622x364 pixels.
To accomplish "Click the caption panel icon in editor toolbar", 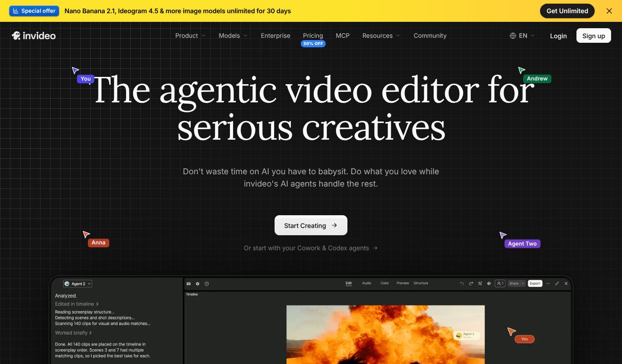I will coord(189,283).
